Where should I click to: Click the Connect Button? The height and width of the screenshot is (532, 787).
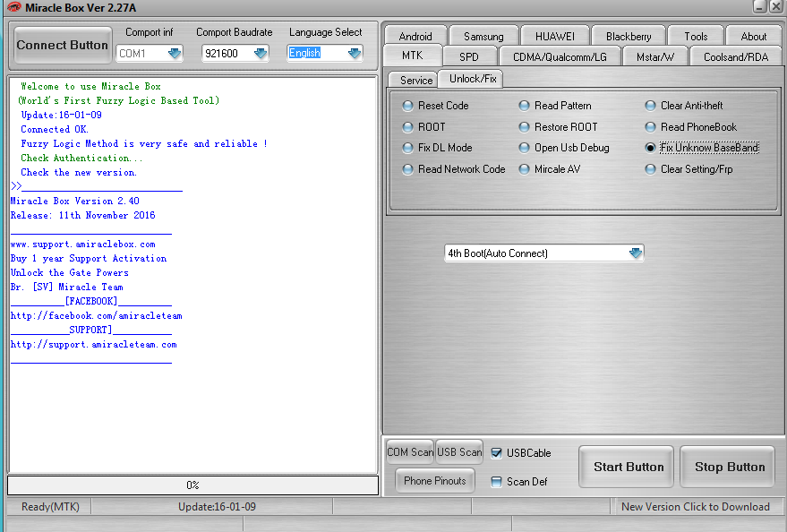click(x=63, y=45)
